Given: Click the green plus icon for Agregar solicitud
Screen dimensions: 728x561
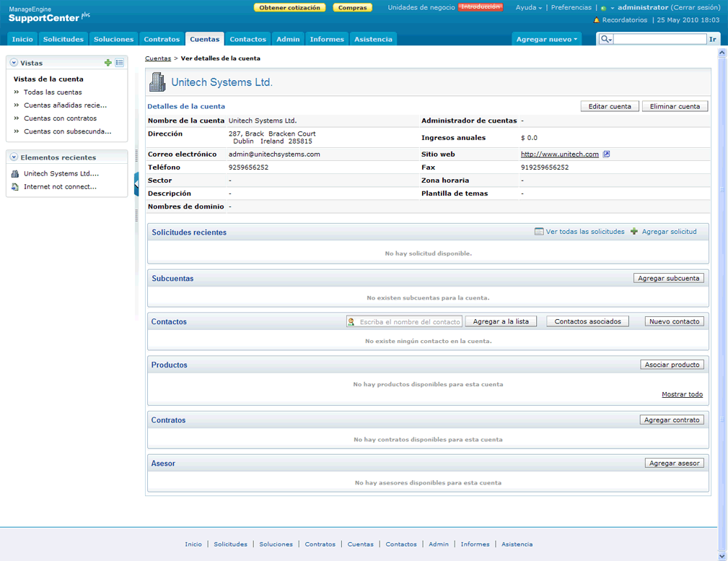Looking at the screenshot, I should point(634,232).
